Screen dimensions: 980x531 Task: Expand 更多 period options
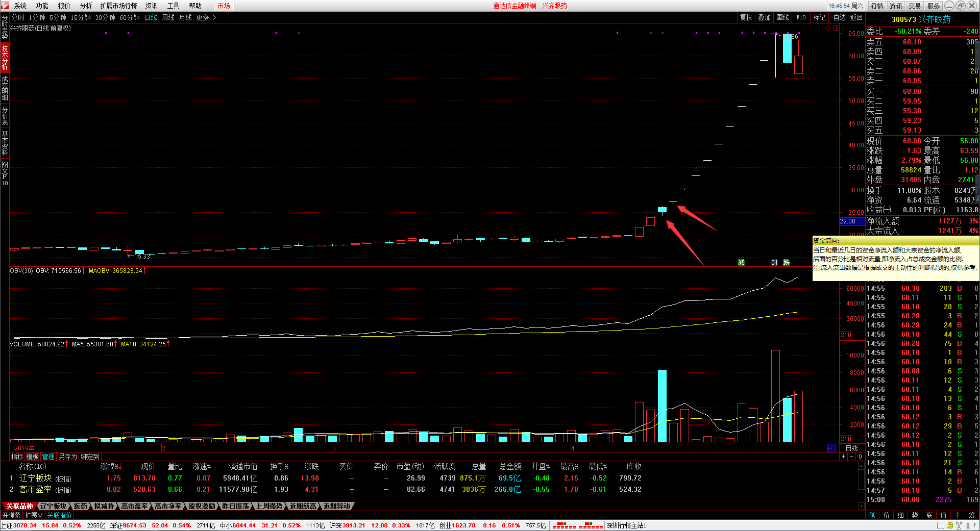206,17
